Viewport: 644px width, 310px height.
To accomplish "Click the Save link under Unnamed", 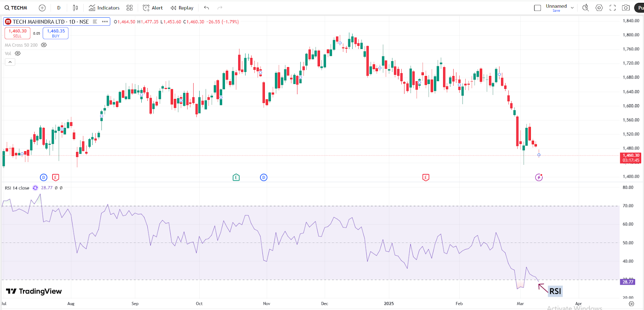I will pos(556,11).
